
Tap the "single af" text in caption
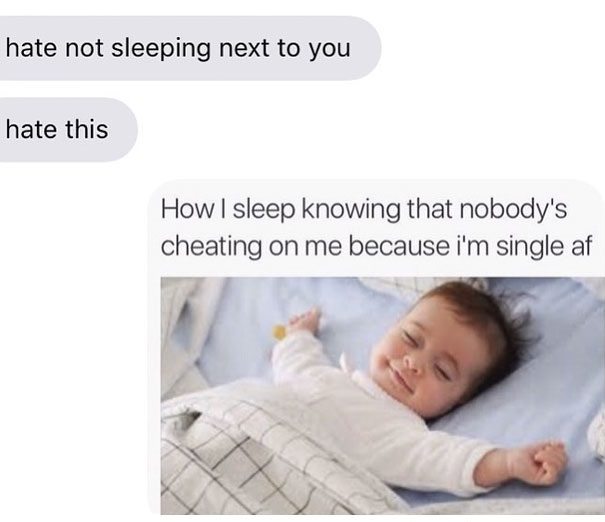543,247
